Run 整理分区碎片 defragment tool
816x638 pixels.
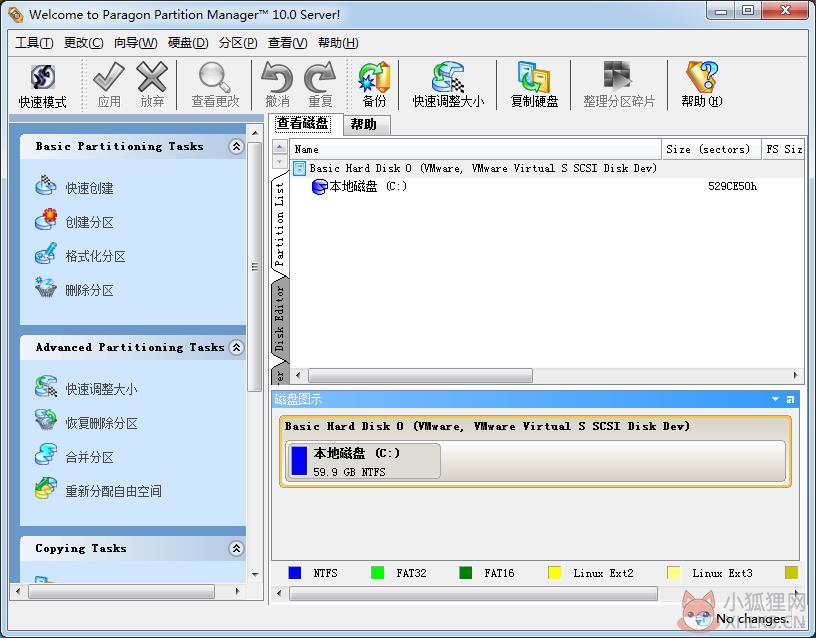pos(619,85)
